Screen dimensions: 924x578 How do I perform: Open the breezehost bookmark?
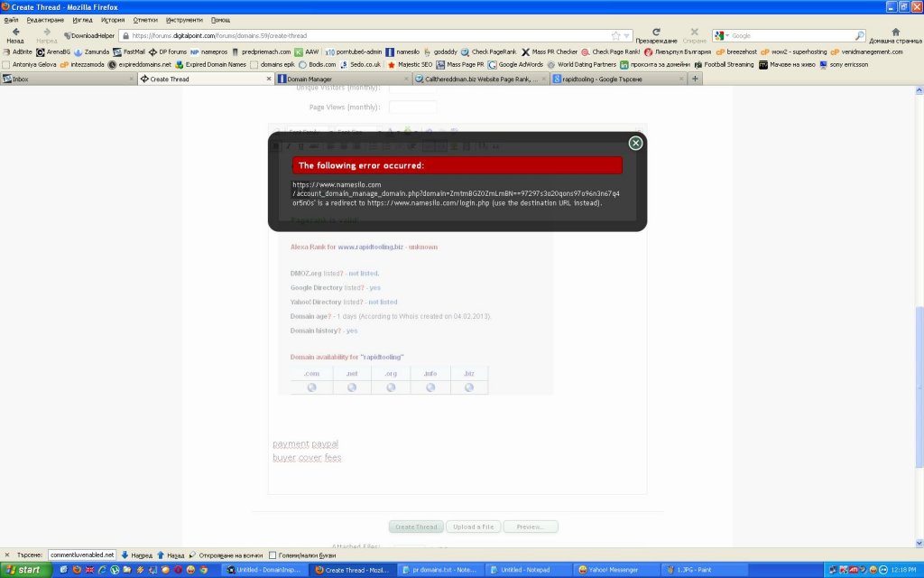[736, 51]
